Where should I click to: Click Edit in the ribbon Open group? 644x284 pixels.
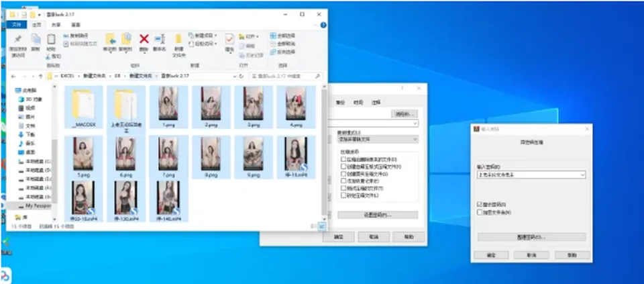pos(248,46)
